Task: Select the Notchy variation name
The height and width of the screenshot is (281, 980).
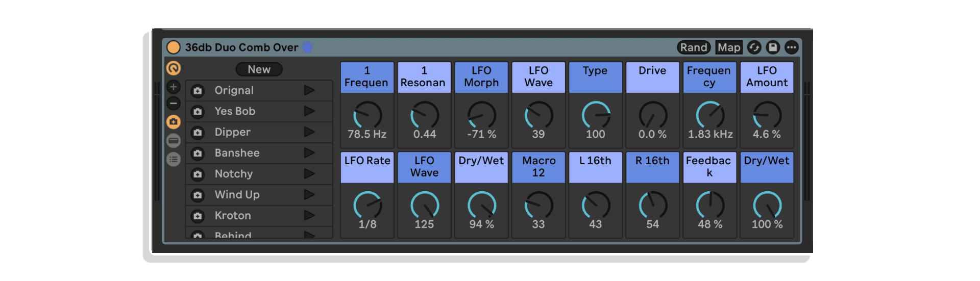Action: pos(233,174)
